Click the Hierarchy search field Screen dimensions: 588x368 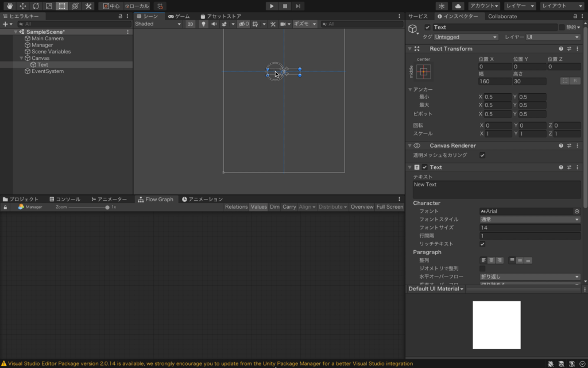point(74,24)
